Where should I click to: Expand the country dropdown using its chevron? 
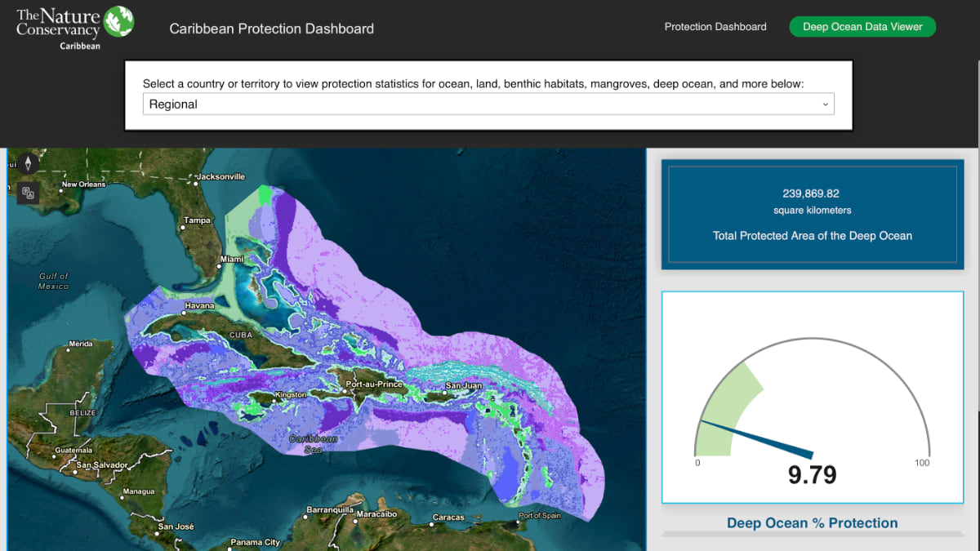825,104
